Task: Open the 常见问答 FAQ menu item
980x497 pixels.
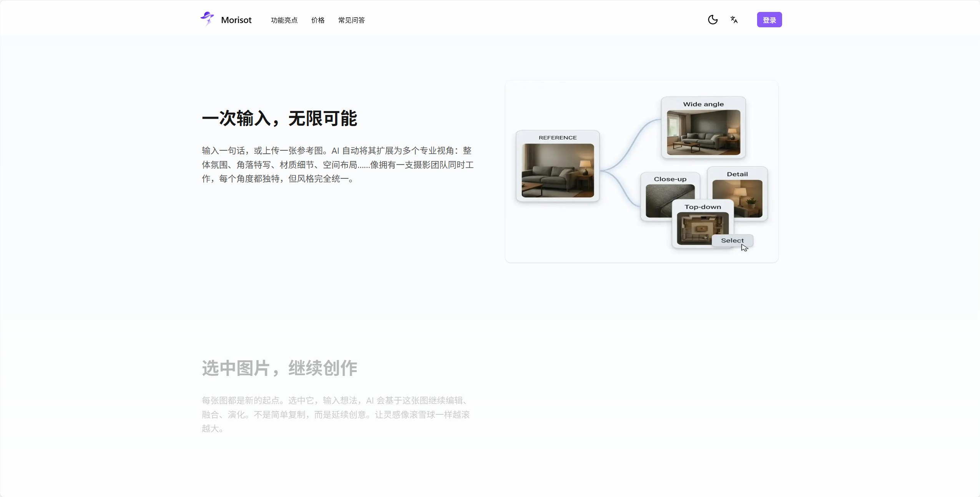Action: (352, 20)
